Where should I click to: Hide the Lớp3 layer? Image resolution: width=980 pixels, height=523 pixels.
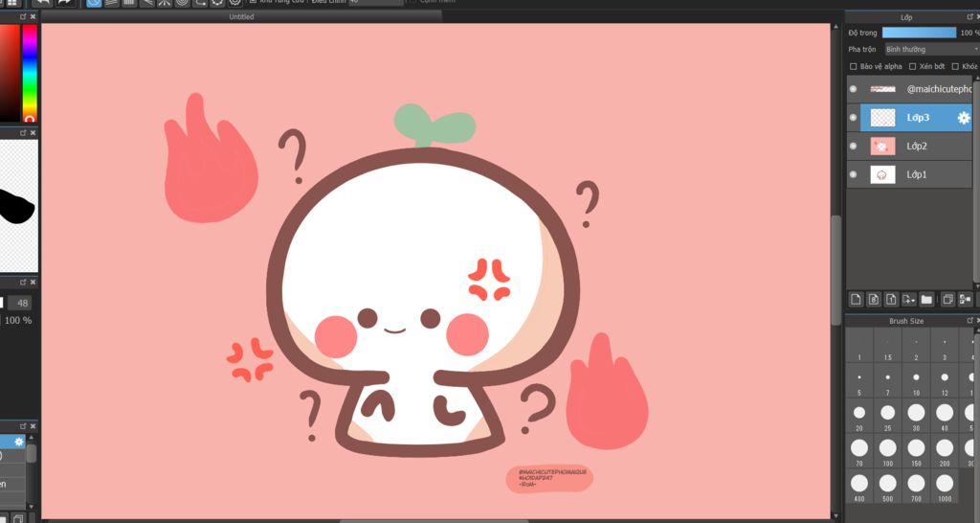pyautogui.click(x=853, y=118)
